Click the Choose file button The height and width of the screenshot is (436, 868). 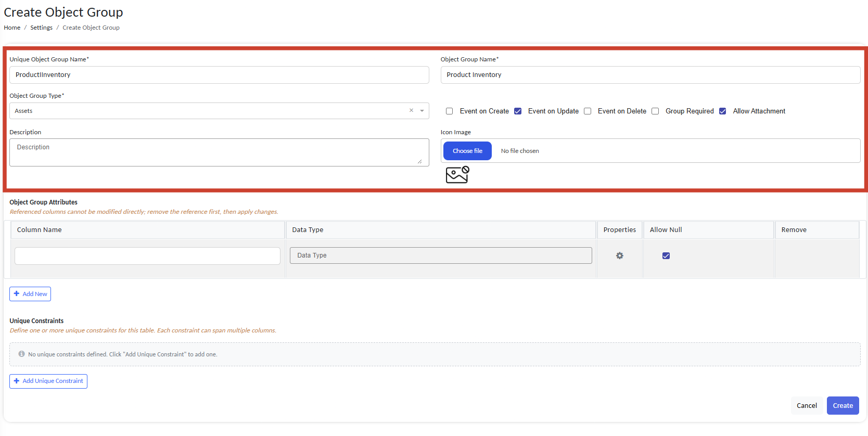(x=467, y=151)
